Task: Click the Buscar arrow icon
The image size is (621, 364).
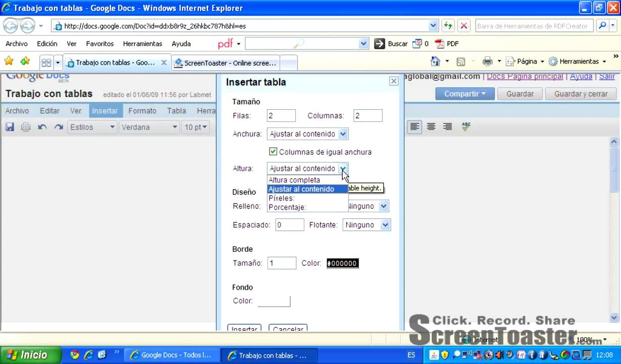Action: pyautogui.click(x=379, y=44)
